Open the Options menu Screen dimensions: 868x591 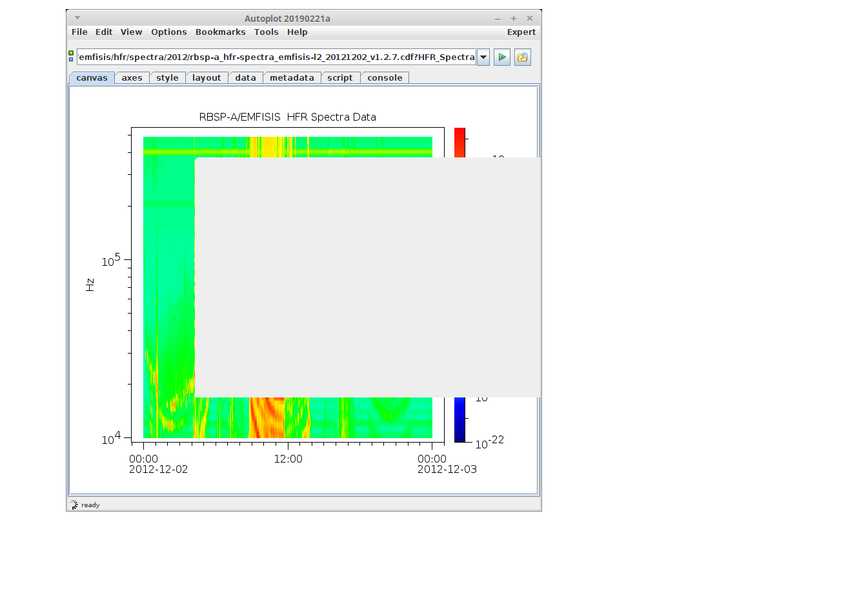[x=168, y=32]
